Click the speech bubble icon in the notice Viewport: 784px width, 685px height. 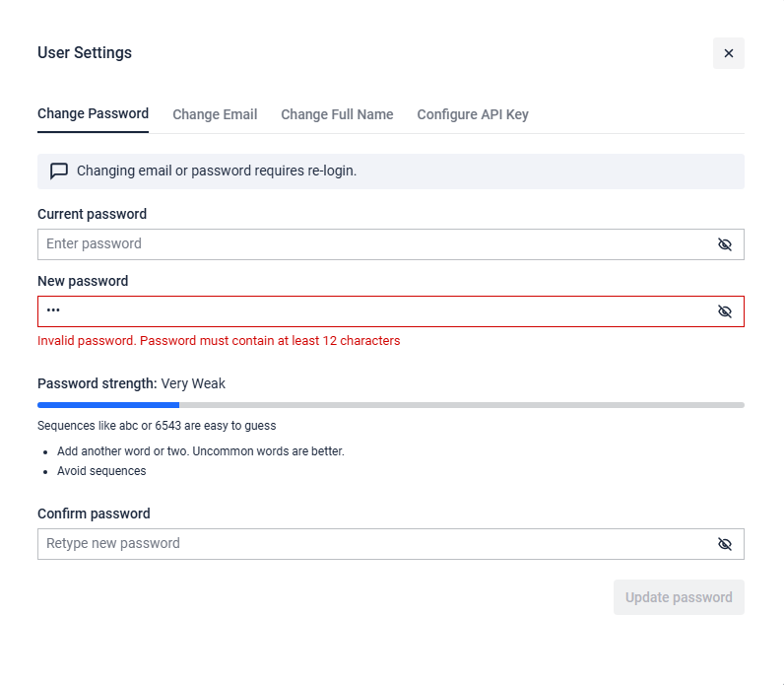(59, 171)
